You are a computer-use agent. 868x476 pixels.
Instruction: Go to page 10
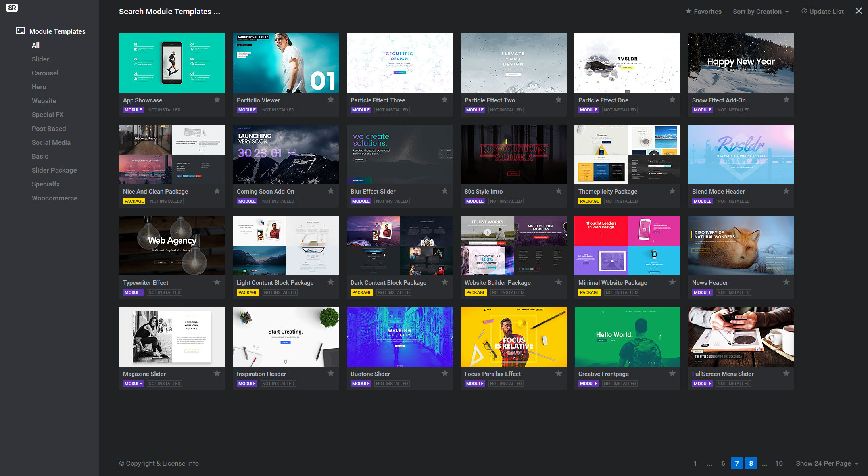coord(779,463)
